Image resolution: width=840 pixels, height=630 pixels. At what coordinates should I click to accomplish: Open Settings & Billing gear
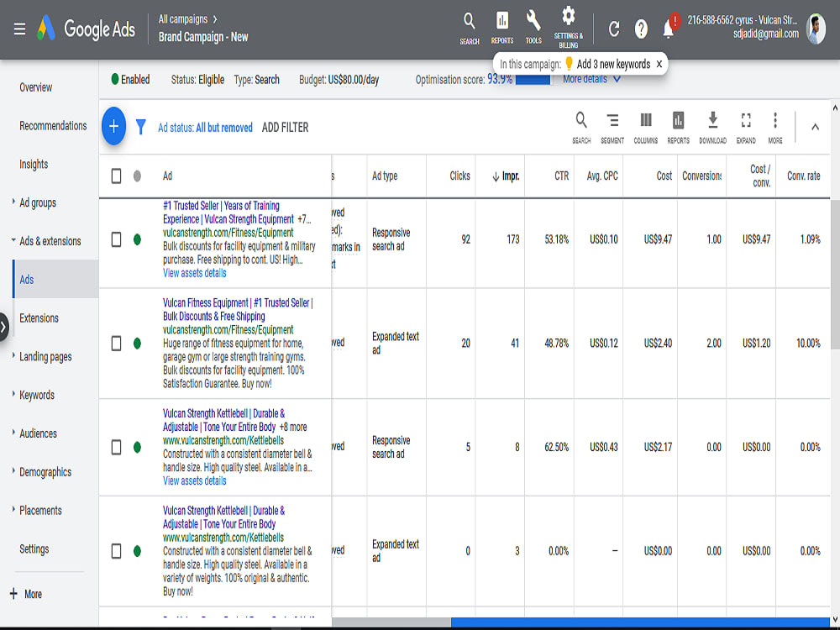pyautogui.click(x=569, y=28)
